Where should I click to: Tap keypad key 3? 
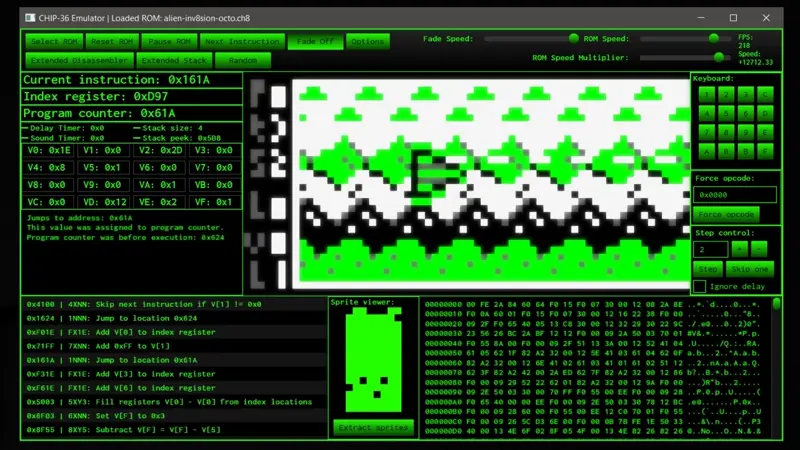point(745,94)
